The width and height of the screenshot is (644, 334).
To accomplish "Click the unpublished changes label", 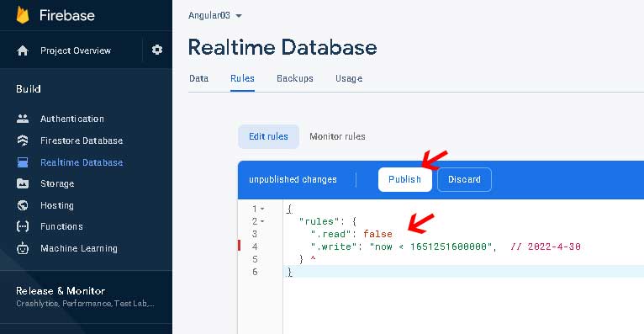I will click(x=293, y=179).
